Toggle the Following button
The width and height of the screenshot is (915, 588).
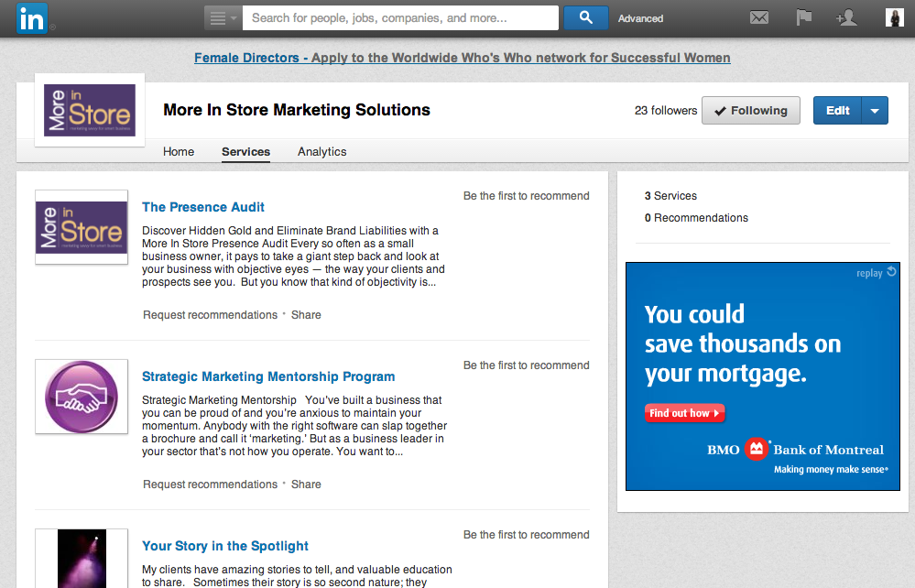coord(750,110)
